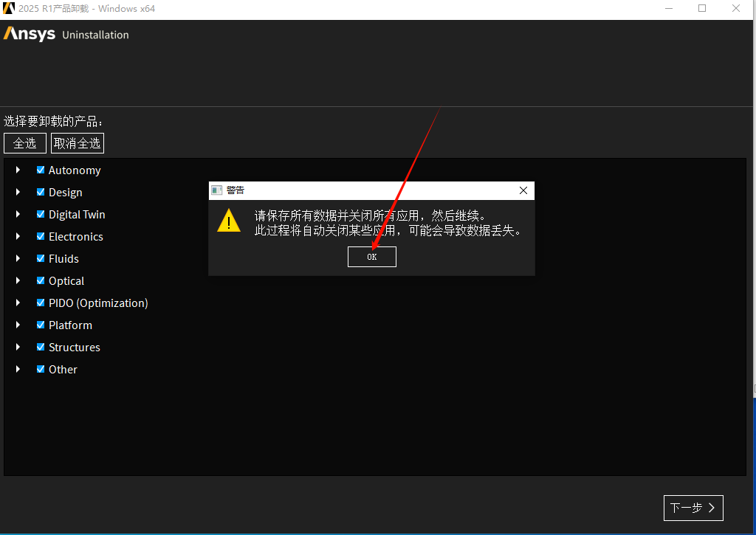Click OK in the warning dialog
This screenshot has height=535, width=756.
(371, 257)
